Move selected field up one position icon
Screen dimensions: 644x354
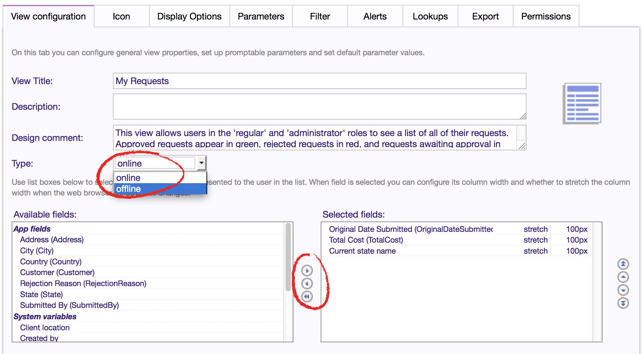623,277
